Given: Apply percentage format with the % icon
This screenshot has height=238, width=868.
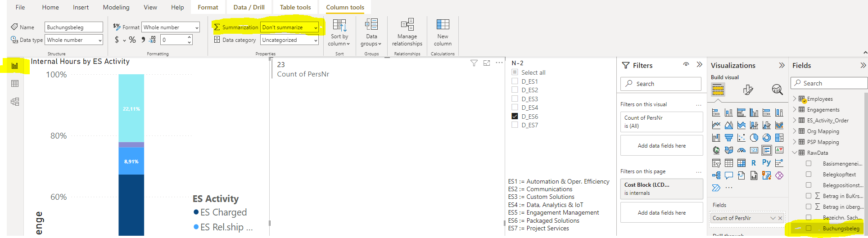Looking at the screenshot, I should coord(132,40).
